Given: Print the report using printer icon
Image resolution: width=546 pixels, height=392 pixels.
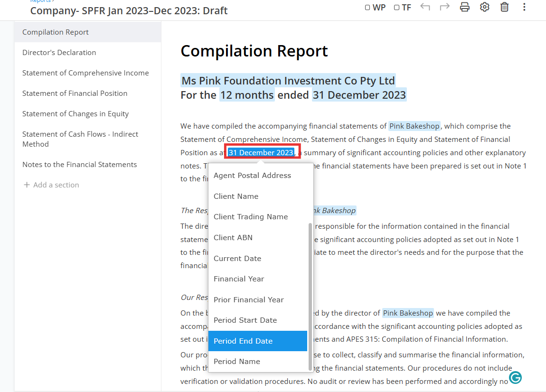Looking at the screenshot, I should [464, 7].
